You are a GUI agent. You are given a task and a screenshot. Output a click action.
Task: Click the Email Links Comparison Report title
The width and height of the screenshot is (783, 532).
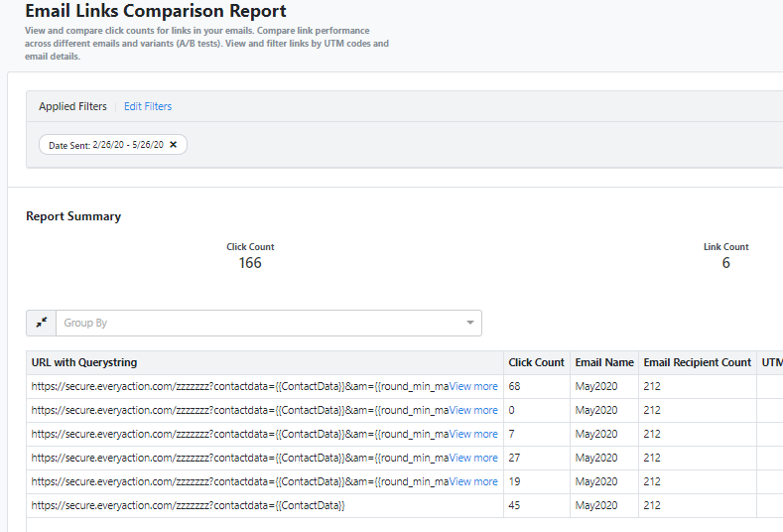tap(156, 11)
